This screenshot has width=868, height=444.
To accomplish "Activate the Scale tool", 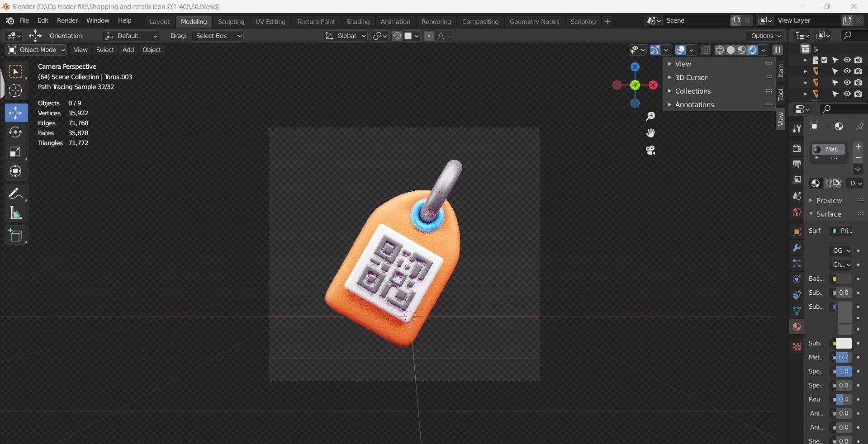I will coord(16,152).
